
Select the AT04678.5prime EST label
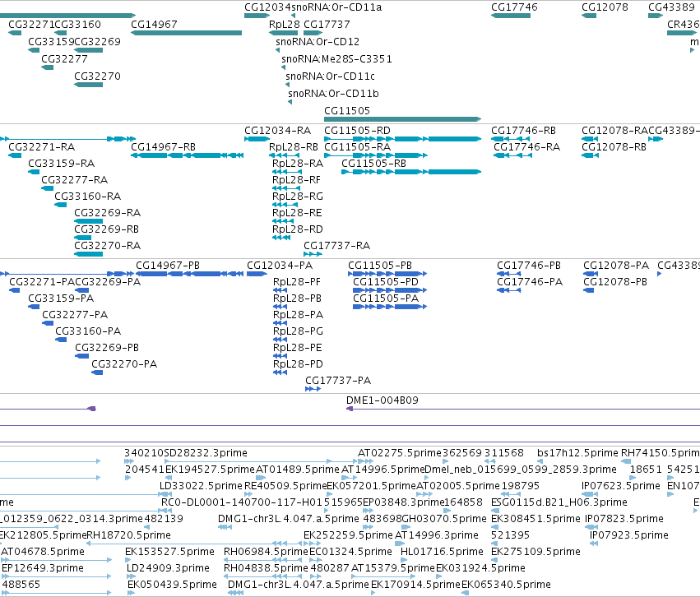43,552
